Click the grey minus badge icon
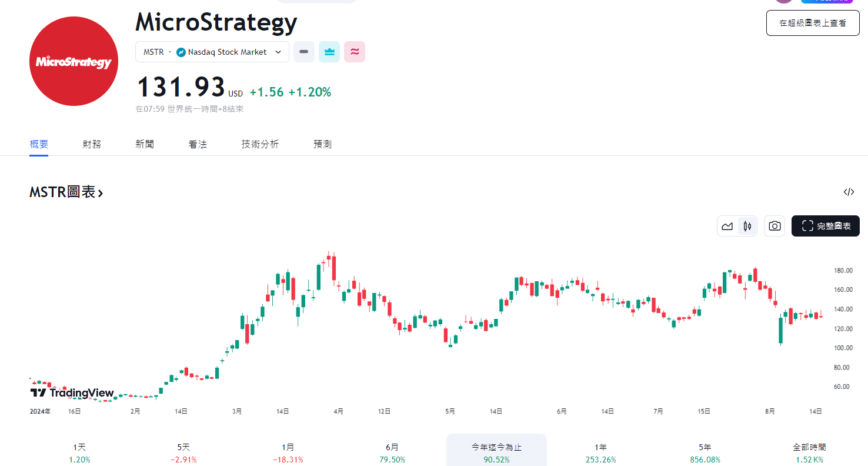This screenshot has height=466, width=868. point(304,52)
